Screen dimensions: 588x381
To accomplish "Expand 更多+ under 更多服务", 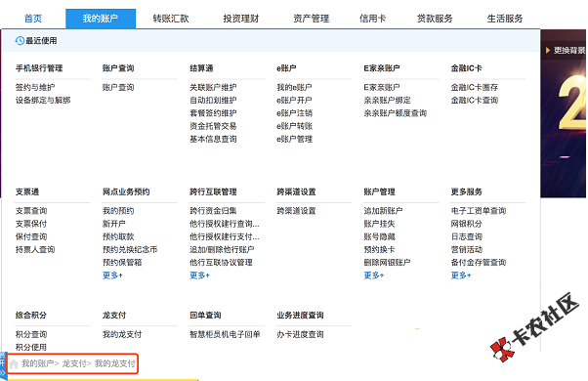I will 461,275.
